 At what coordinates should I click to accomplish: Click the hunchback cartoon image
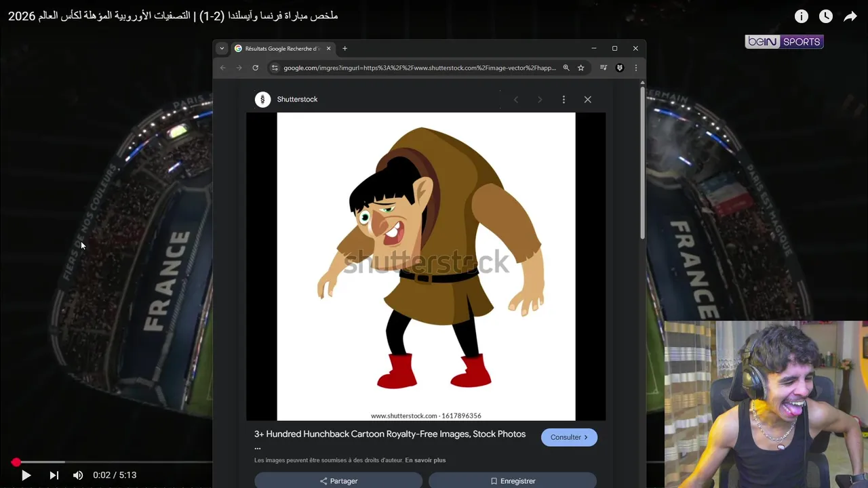426,266
